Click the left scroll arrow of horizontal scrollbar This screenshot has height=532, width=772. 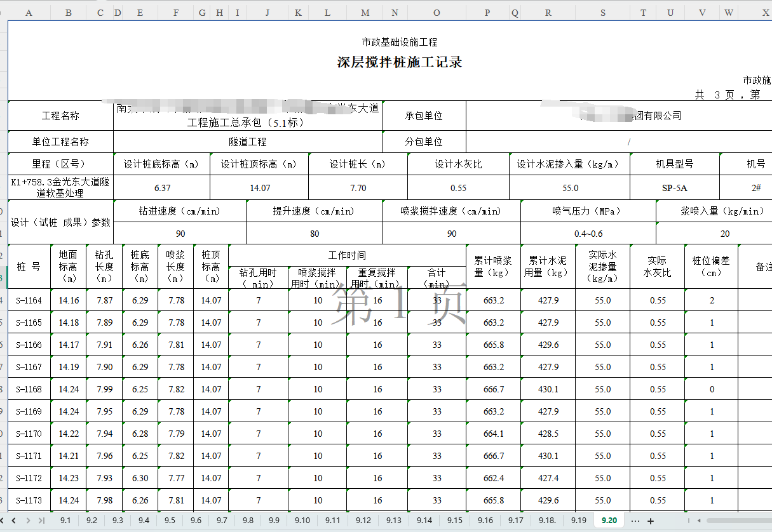700,520
